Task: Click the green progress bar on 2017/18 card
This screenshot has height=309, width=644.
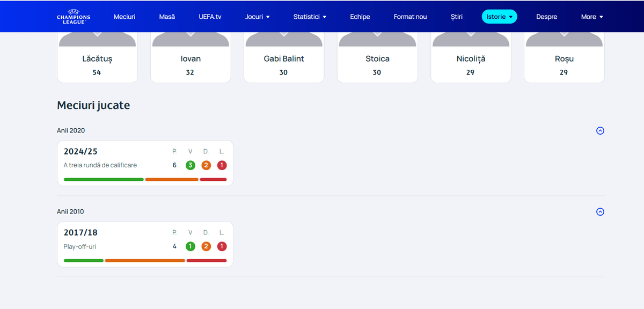Action: click(83, 260)
